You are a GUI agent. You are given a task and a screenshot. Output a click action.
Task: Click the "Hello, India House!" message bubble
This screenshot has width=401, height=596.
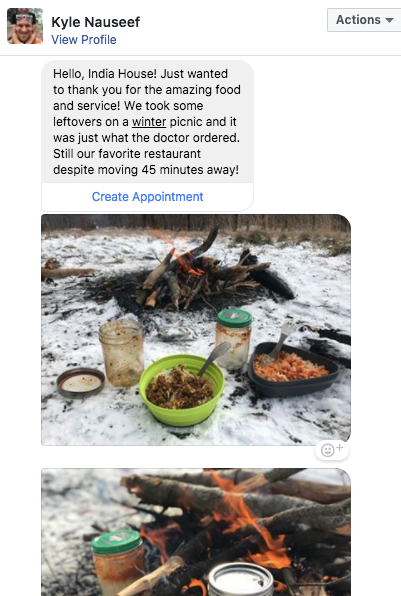click(147, 122)
